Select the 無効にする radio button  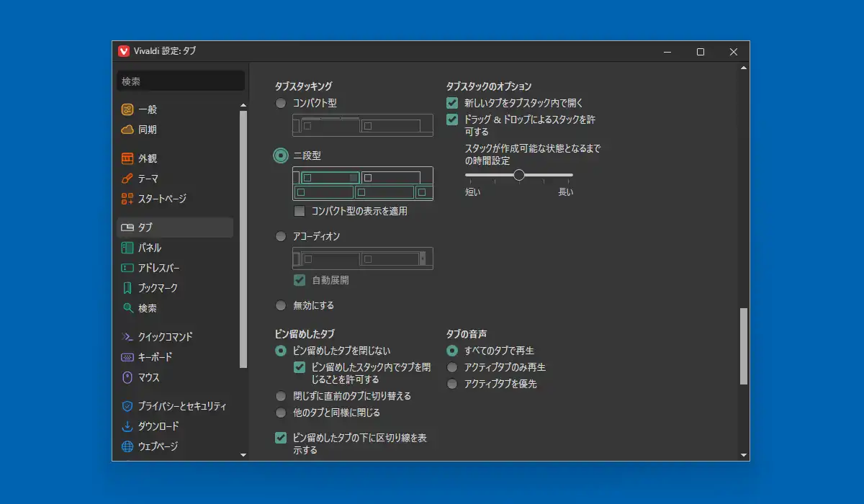(x=281, y=305)
